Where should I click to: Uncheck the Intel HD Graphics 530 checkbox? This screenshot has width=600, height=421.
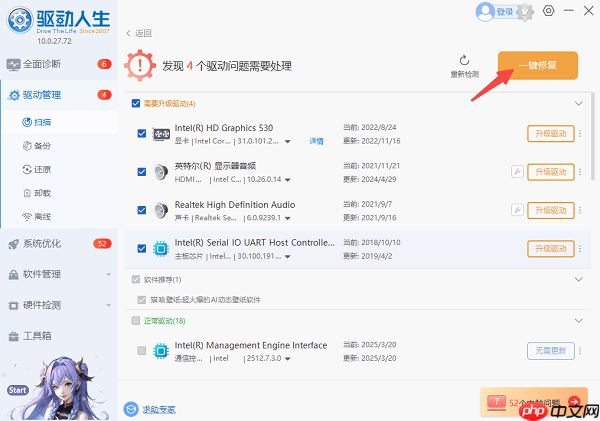[x=141, y=134]
